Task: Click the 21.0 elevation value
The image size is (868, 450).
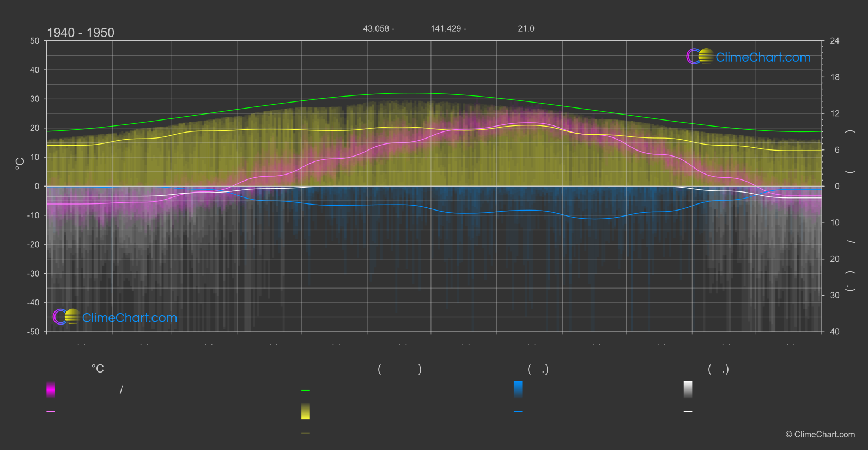Action: pos(526,28)
